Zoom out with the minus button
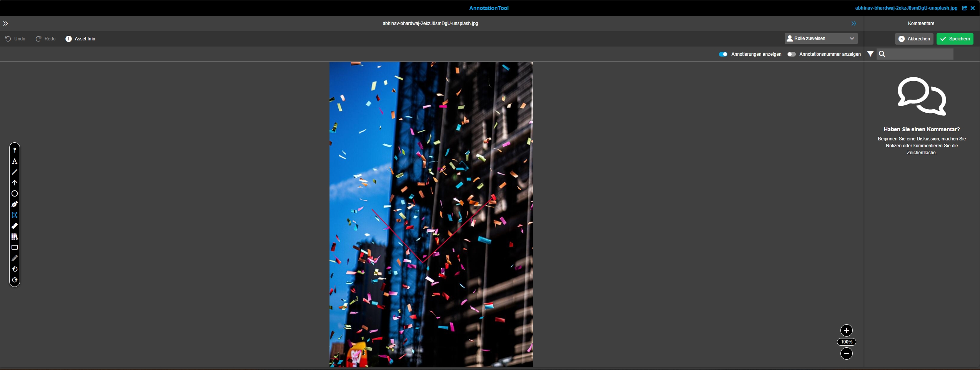This screenshot has width=980, height=370. click(846, 353)
